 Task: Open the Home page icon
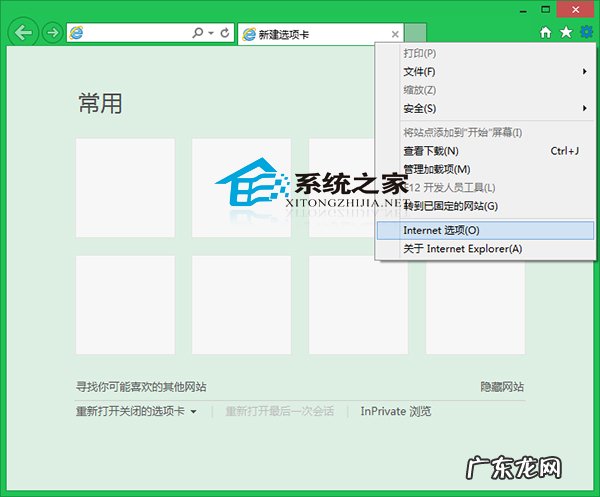tap(546, 33)
